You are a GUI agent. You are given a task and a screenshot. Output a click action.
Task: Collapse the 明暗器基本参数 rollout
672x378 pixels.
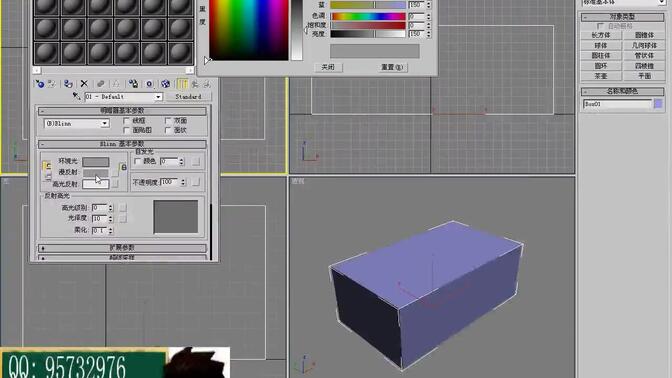(x=122, y=111)
